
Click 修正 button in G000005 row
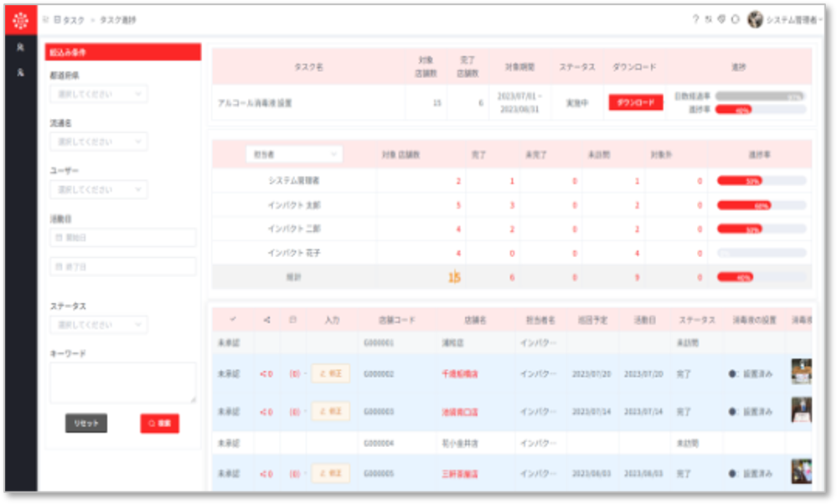coord(330,474)
